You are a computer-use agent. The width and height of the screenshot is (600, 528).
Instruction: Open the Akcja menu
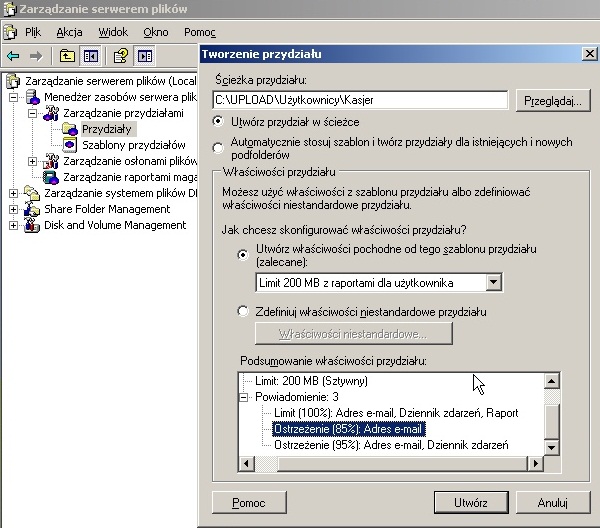69,32
